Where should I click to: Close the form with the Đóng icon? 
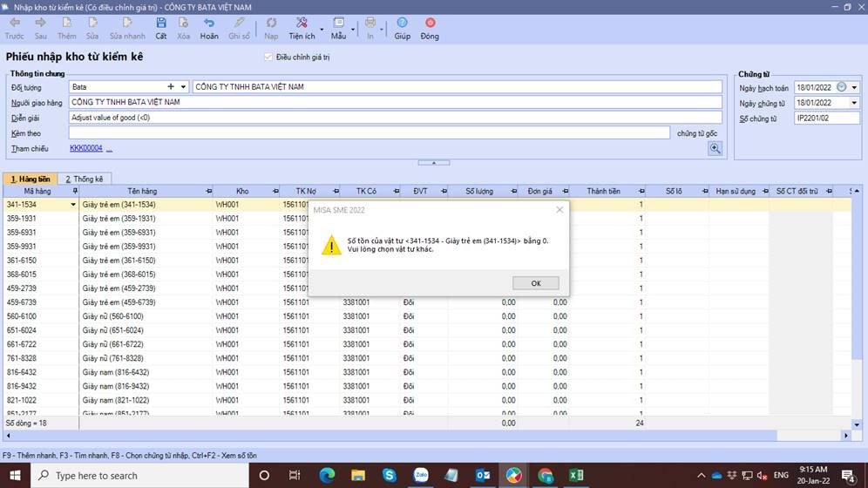[x=431, y=23]
